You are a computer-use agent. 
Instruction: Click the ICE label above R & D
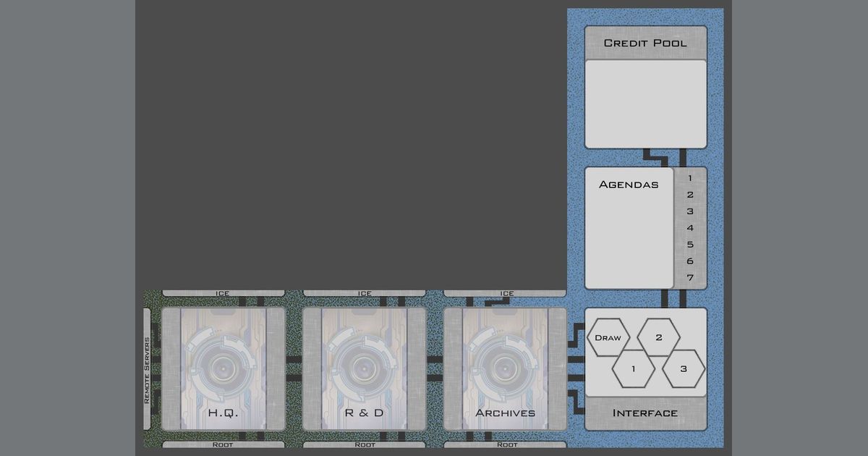tap(365, 293)
